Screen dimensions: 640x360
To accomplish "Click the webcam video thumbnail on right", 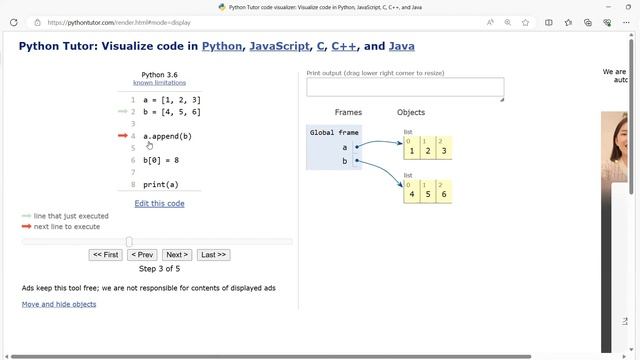I will point(614,147).
